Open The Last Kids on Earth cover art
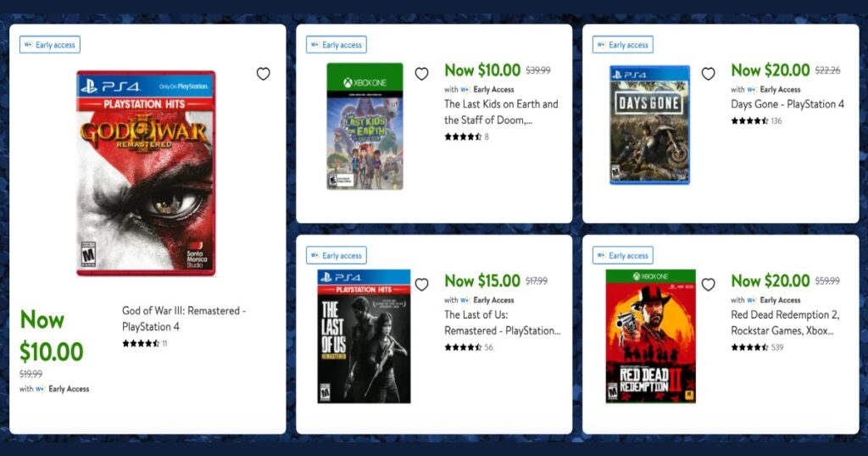This screenshot has width=868, height=456. [364, 126]
